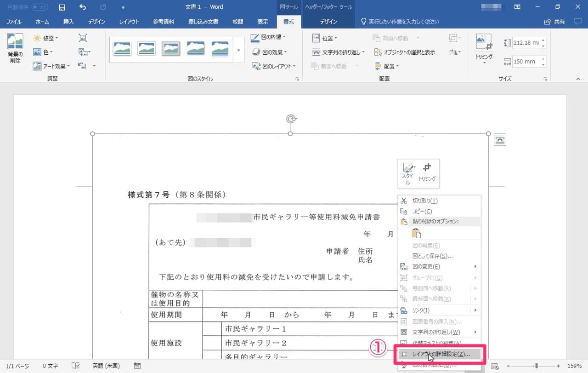This screenshot has height=373, width=588.
Task: Click the 図の枠線 picture border button
Action: point(268,38)
